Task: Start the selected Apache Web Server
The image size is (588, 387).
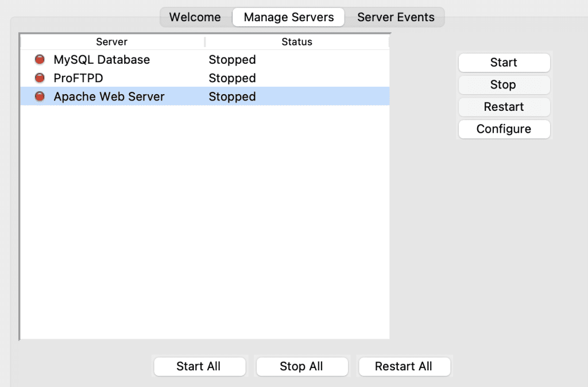Action: click(x=504, y=63)
